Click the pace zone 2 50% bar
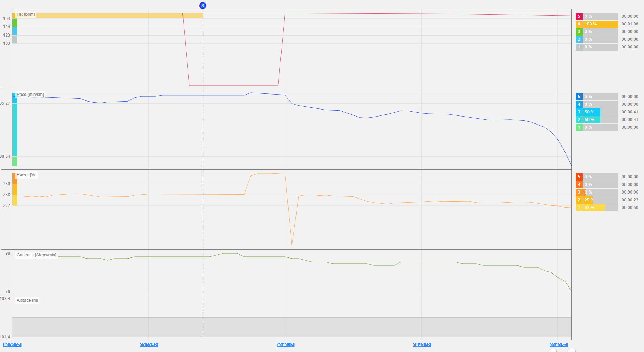The width and height of the screenshot is (644, 352). tap(592, 120)
